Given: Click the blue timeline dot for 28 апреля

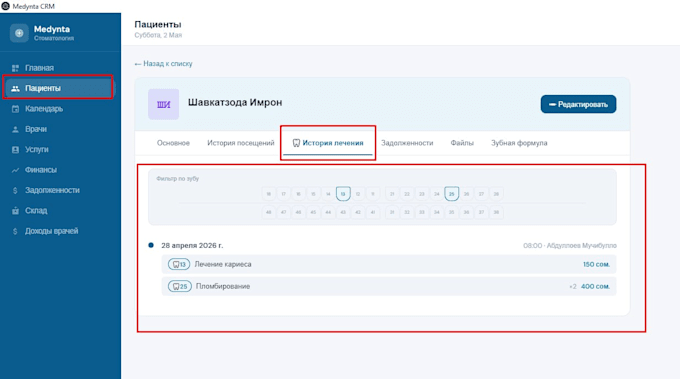Looking at the screenshot, I should (151, 245).
